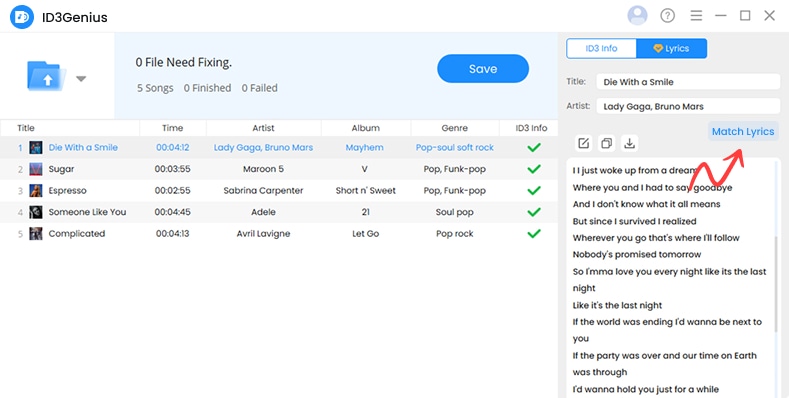Click the Sabrina Carpenter artist cell
Viewport: 789px width, 398px height.
click(263, 191)
